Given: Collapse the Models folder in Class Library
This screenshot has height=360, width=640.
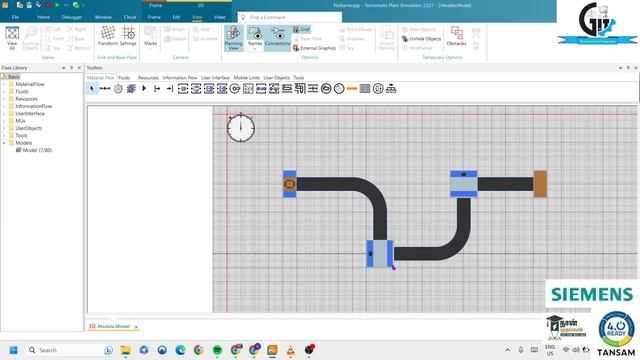Looking at the screenshot, I should [4, 143].
